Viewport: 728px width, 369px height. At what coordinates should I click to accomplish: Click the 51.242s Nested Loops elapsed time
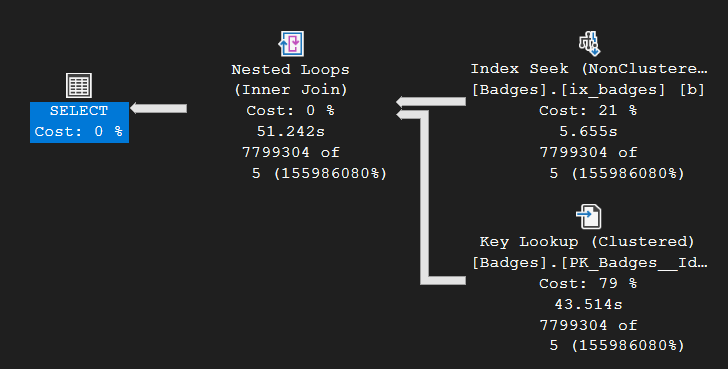[291, 131]
